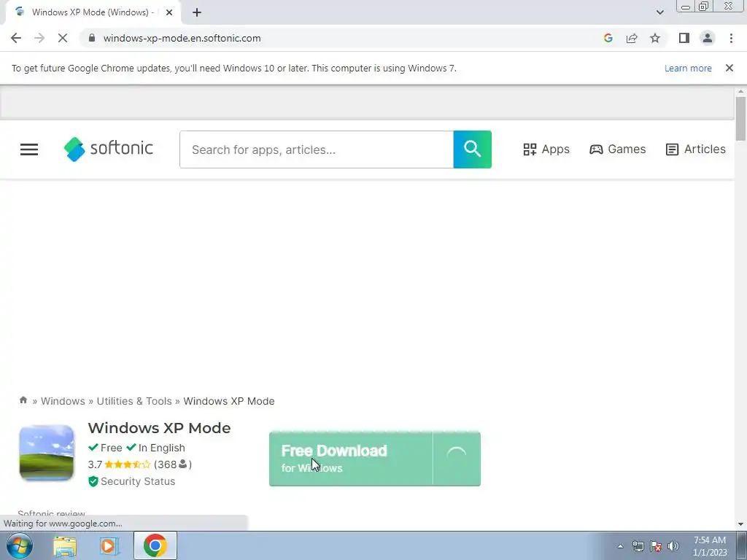The width and height of the screenshot is (747, 560).
Task: Click the site lock icon
Action: coord(92,38)
